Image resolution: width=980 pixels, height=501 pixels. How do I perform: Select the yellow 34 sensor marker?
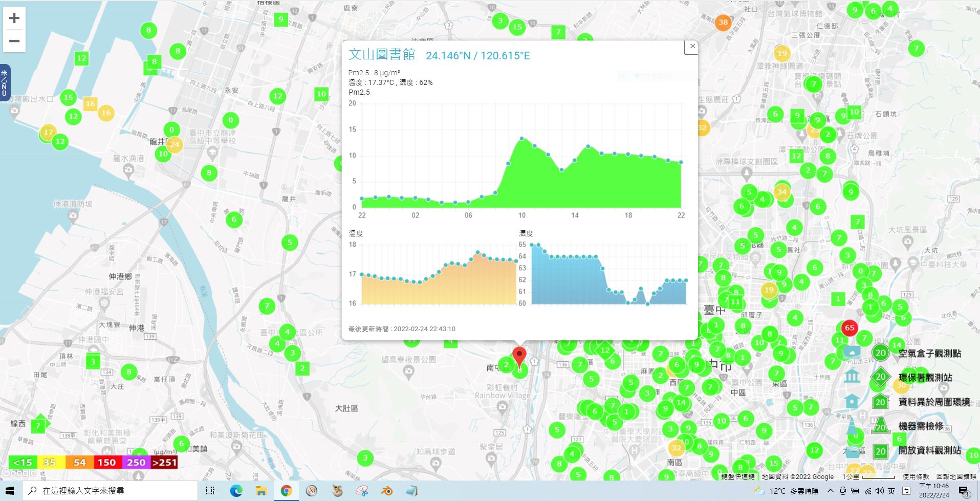coord(781,192)
